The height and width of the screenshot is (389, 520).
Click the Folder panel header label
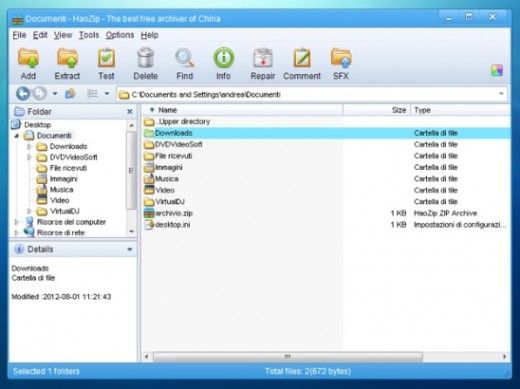[39, 112]
